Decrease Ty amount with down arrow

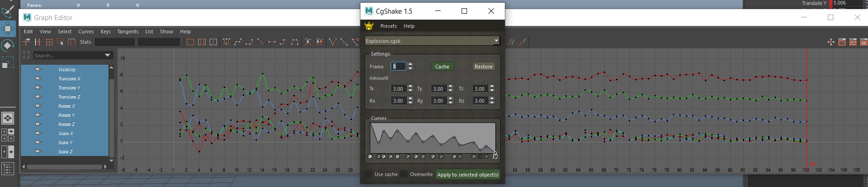pyautogui.click(x=450, y=91)
